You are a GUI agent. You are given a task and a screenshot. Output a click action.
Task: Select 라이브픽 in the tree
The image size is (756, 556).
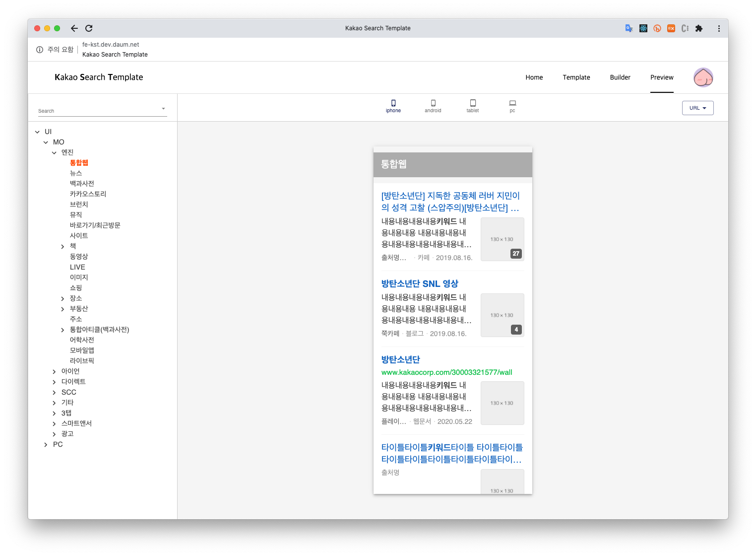point(82,361)
